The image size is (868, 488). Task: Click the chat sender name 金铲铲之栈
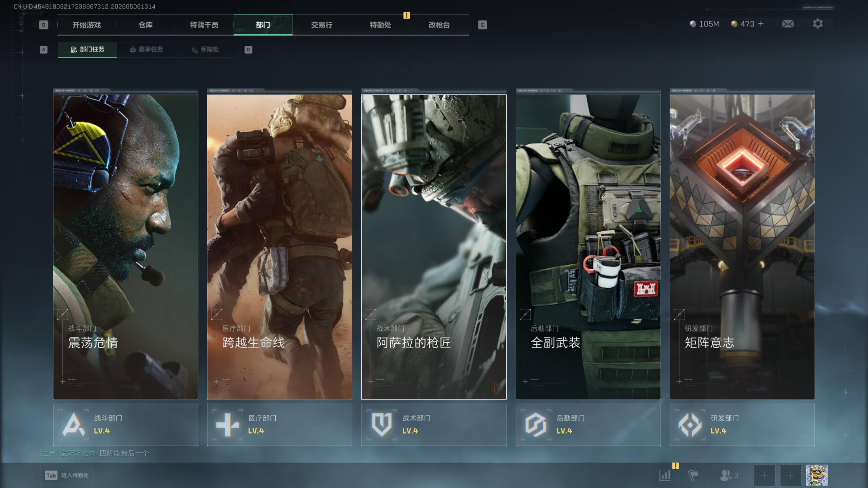[x=78, y=453]
